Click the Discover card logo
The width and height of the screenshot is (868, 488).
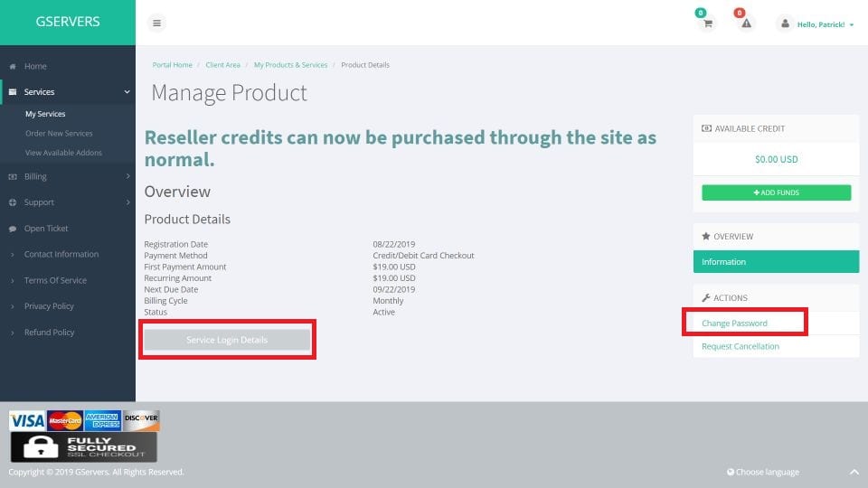[x=141, y=421]
